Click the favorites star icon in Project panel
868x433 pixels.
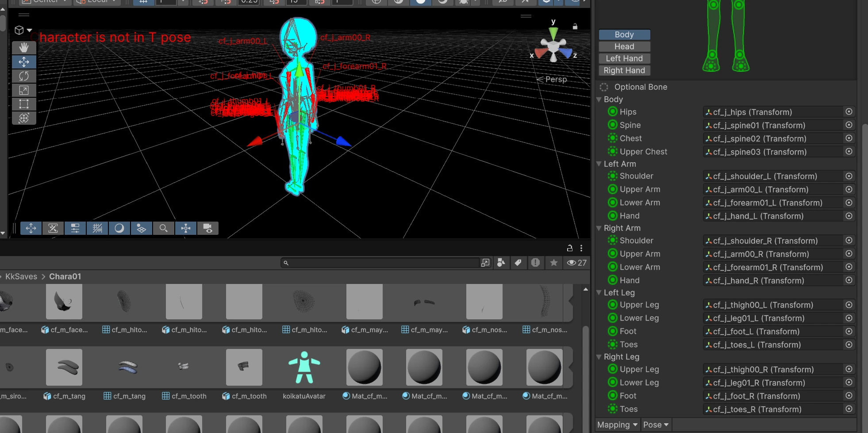pos(553,263)
